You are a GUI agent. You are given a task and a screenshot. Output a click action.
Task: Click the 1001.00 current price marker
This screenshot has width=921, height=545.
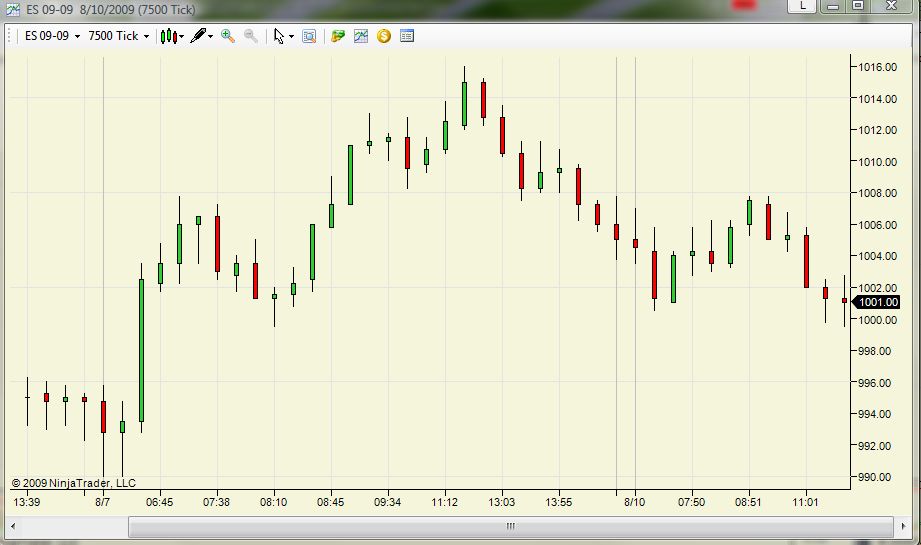[877, 302]
